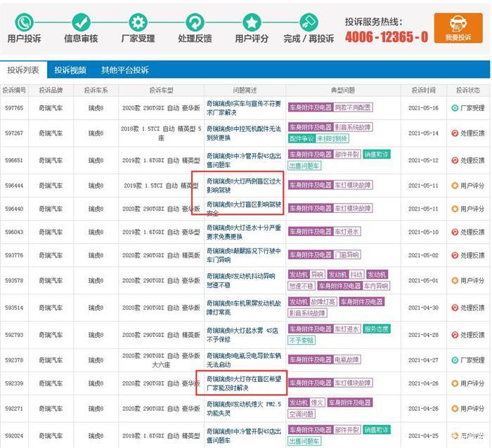Click the 熄火 tag in row 592271
Viewport: 492px width, 448px height.
[317, 402]
